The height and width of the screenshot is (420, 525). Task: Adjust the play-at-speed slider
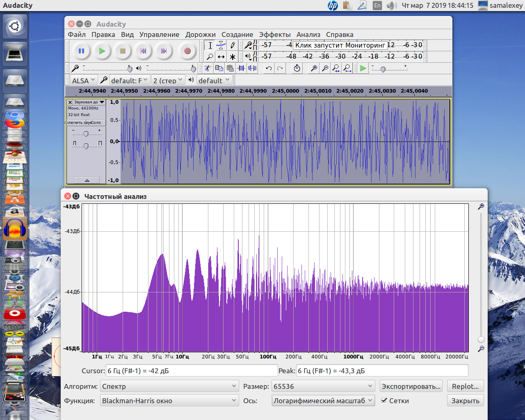(x=390, y=68)
